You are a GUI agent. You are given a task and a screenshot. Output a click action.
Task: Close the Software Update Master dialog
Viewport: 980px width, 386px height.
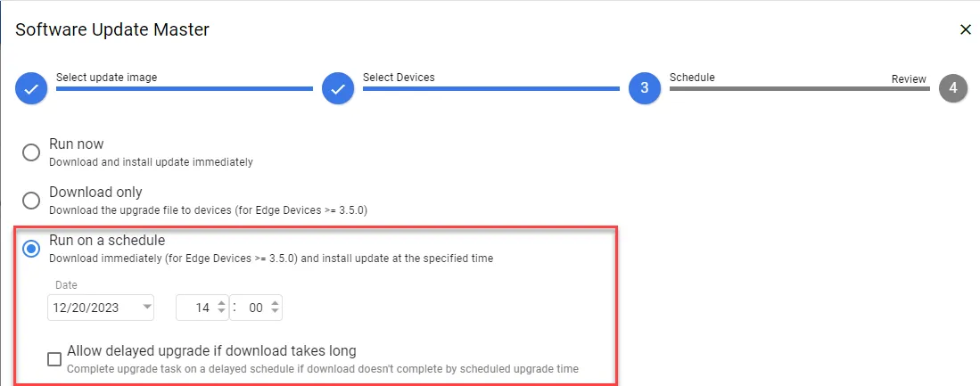click(x=965, y=29)
